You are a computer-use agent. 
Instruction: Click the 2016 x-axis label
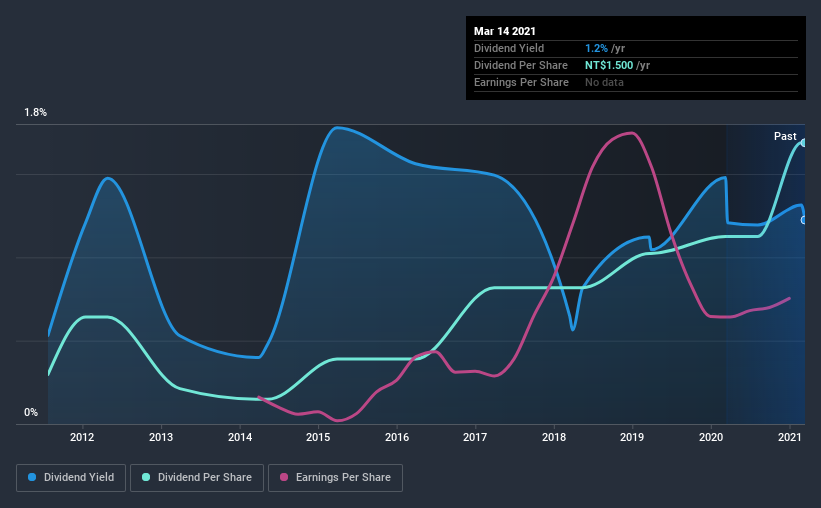point(397,437)
